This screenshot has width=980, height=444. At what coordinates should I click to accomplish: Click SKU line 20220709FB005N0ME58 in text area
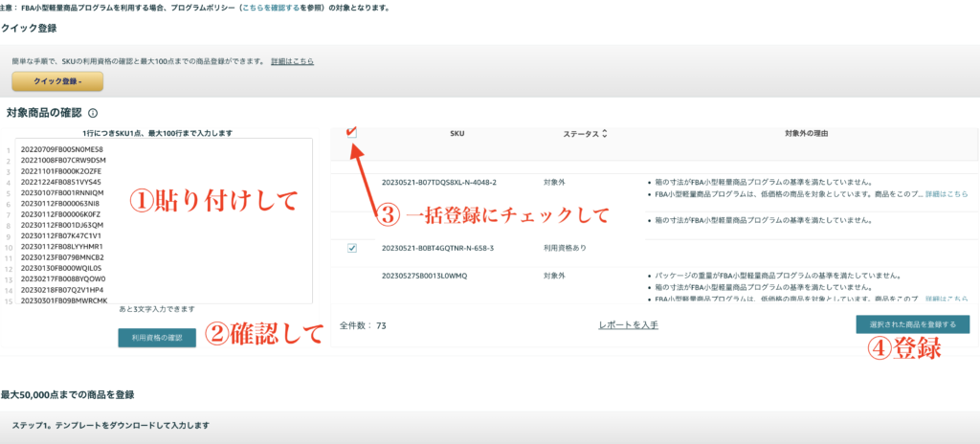[x=61, y=149]
